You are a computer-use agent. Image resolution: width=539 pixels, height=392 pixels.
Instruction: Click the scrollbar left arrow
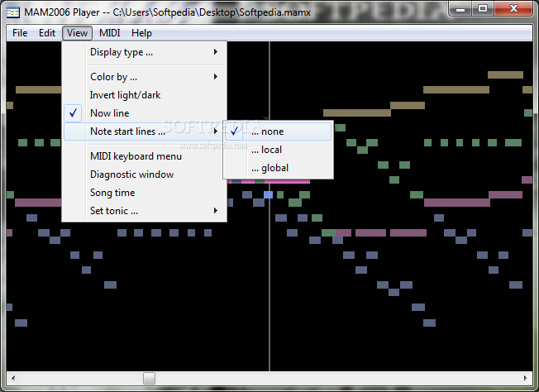(x=13, y=378)
